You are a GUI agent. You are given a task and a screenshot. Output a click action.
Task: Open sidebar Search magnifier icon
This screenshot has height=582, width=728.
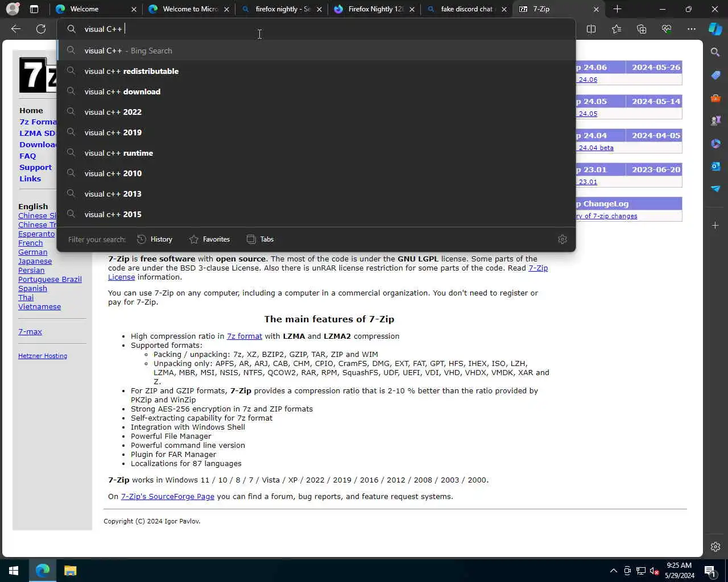[715, 52]
